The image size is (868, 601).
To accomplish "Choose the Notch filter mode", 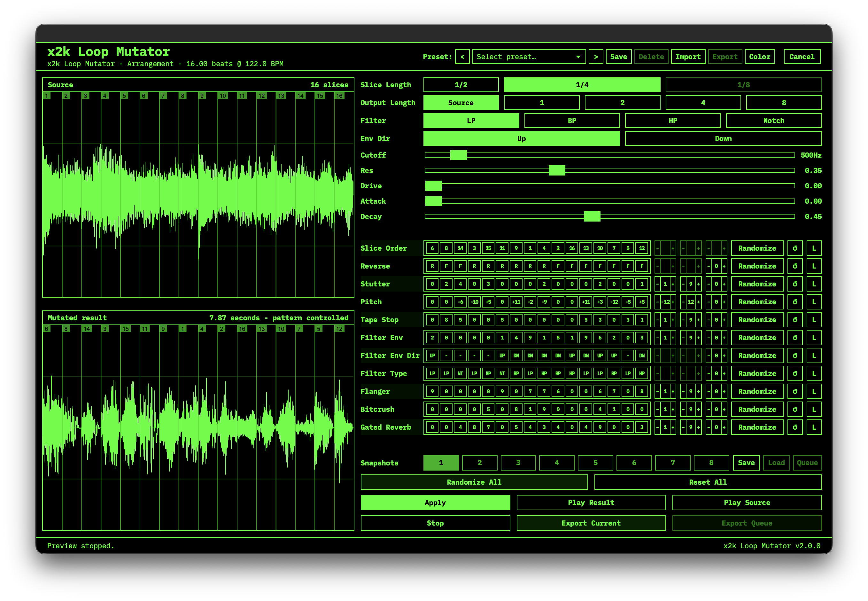I will coord(773,121).
